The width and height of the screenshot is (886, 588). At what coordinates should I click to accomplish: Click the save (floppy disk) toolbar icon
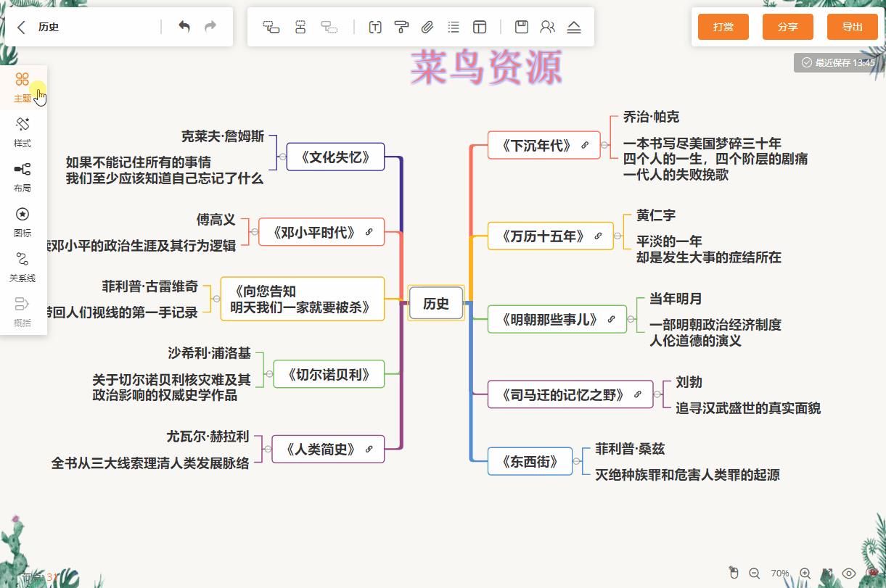point(520,27)
